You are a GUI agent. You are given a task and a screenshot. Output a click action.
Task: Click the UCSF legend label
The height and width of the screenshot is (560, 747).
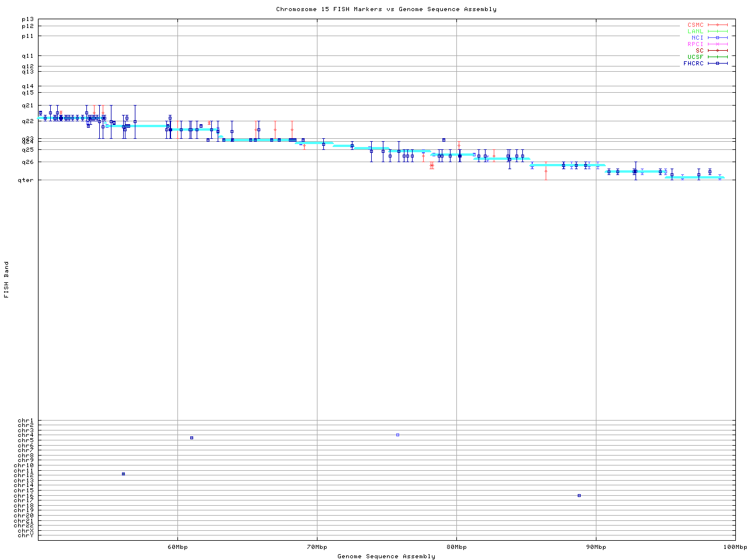click(695, 57)
